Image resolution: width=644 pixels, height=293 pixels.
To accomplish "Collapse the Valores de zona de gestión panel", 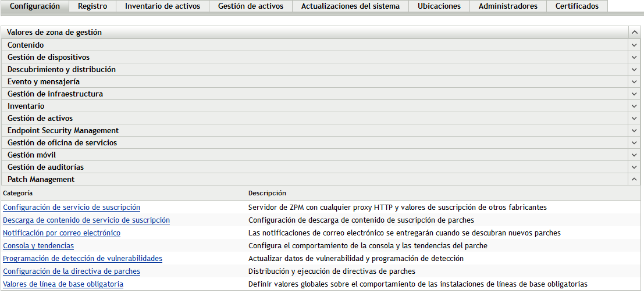I will coord(634,33).
